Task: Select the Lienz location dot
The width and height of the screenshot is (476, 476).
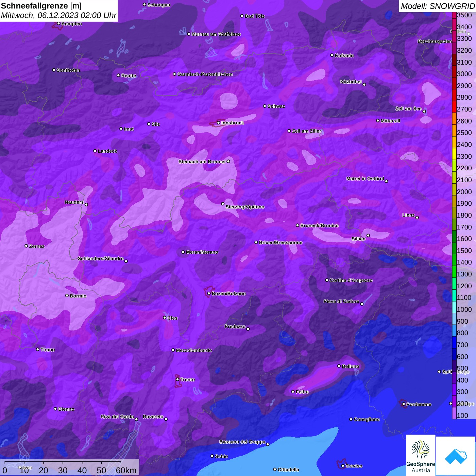Action: pyautogui.click(x=417, y=217)
